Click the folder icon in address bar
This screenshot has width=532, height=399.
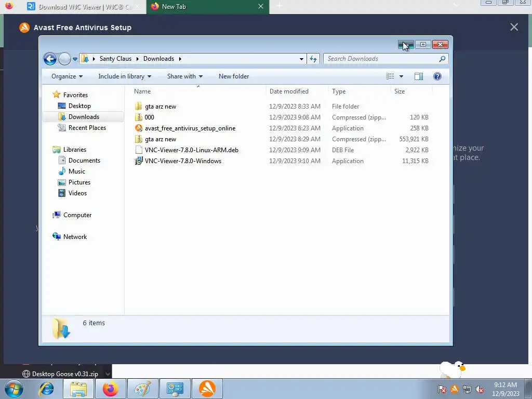[x=85, y=59]
